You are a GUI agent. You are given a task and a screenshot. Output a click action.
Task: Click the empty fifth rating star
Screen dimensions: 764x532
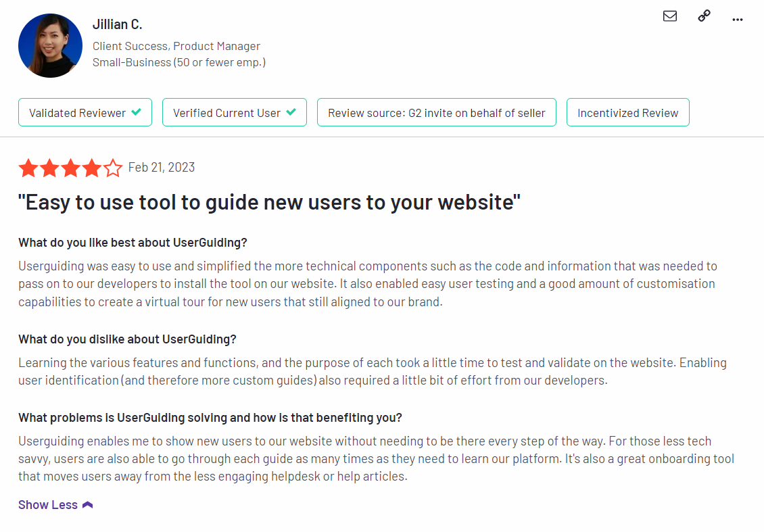pos(113,168)
